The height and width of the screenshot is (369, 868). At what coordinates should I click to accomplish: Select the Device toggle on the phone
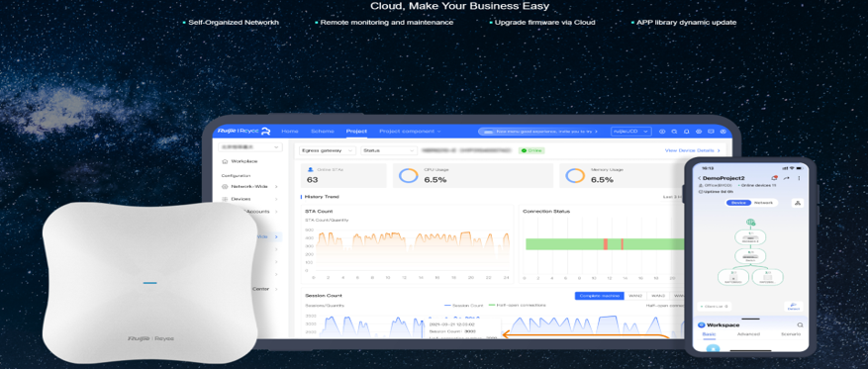738,203
